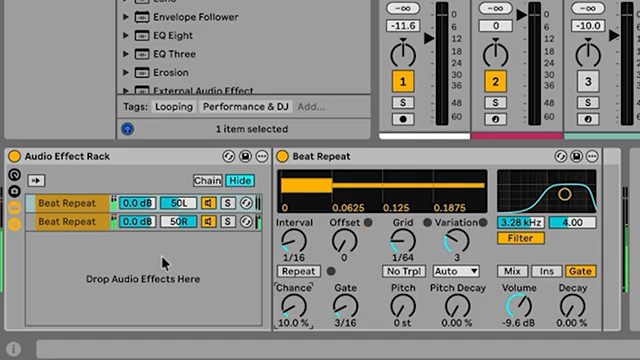Click track 1 volume field -11.6

click(x=403, y=26)
